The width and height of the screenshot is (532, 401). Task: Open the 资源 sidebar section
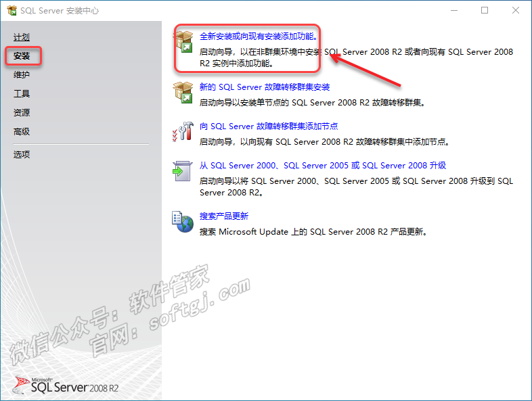tap(22, 112)
